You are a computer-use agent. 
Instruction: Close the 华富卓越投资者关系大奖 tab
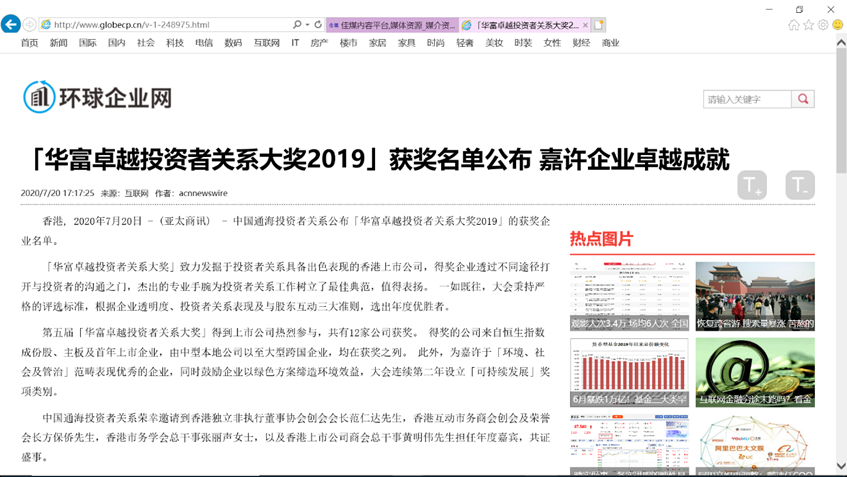[585, 25]
